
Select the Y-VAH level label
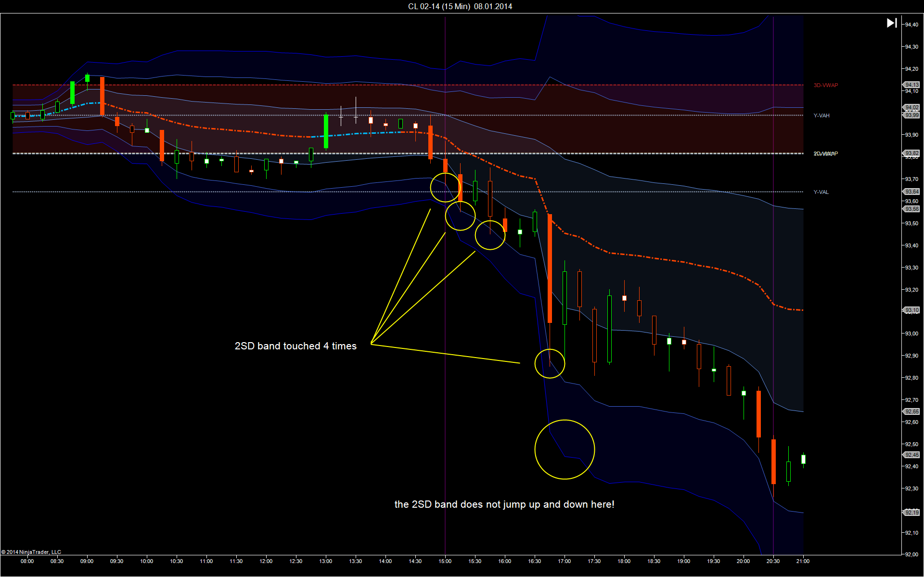point(821,115)
